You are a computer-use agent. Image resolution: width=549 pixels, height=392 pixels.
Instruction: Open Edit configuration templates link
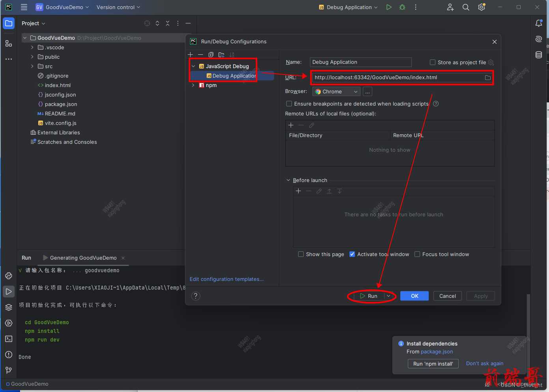click(227, 279)
